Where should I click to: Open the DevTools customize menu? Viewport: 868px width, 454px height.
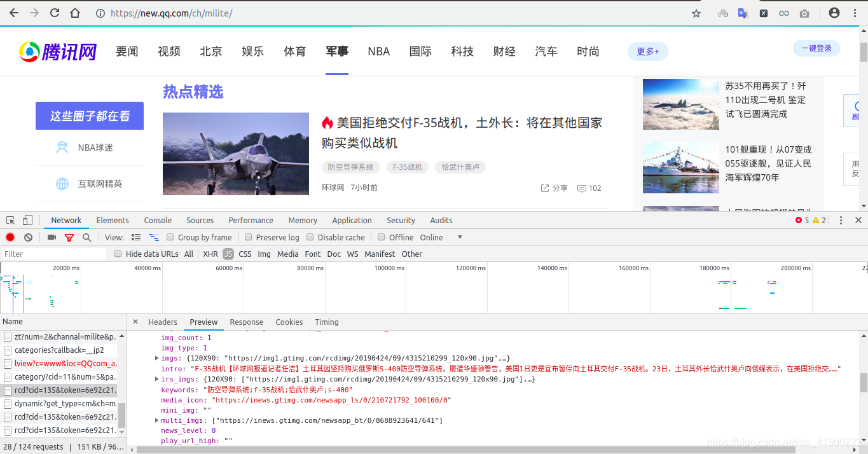pos(841,220)
